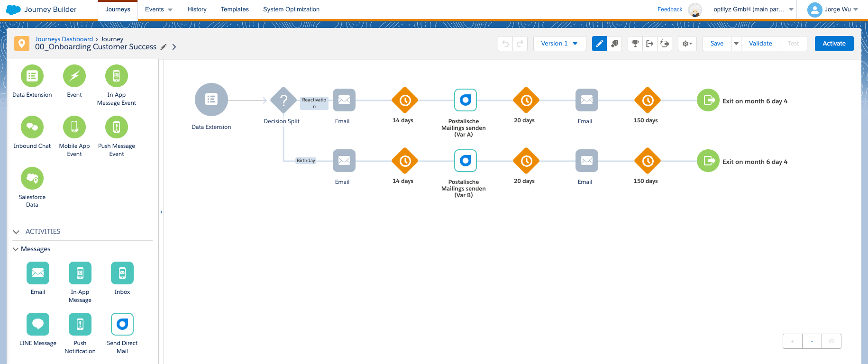Viewport: 868px width, 364px height.
Task: Open Postalische Mailings senden (Var B) activity
Action: tap(466, 161)
